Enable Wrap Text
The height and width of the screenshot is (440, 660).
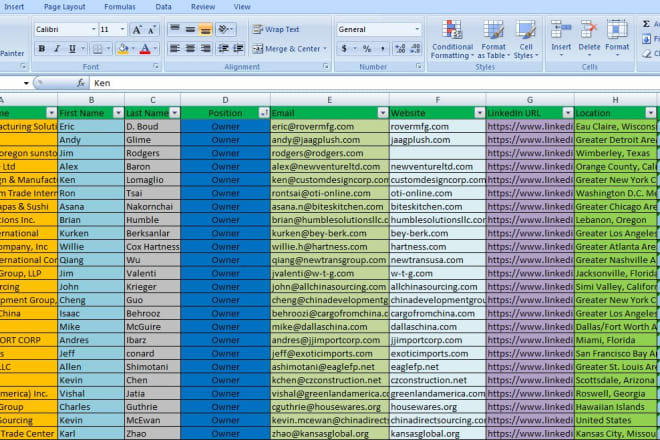tap(276, 29)
